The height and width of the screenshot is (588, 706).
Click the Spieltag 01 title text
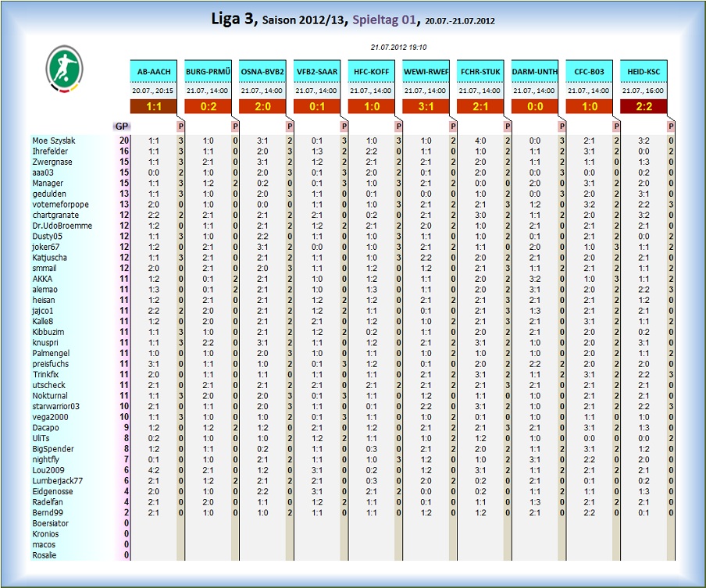point(384,20)
